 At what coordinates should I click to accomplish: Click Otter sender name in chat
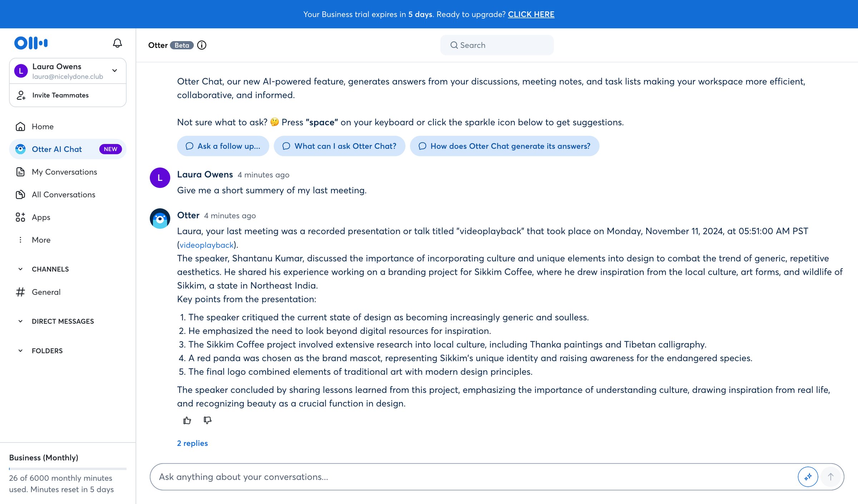pyautogui.click(x=188, y=215)
